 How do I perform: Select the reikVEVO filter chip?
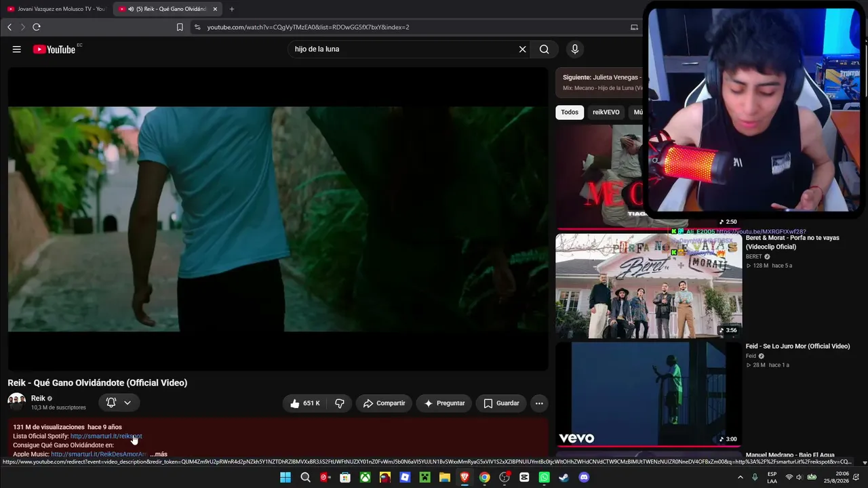[x=606, y=113]
